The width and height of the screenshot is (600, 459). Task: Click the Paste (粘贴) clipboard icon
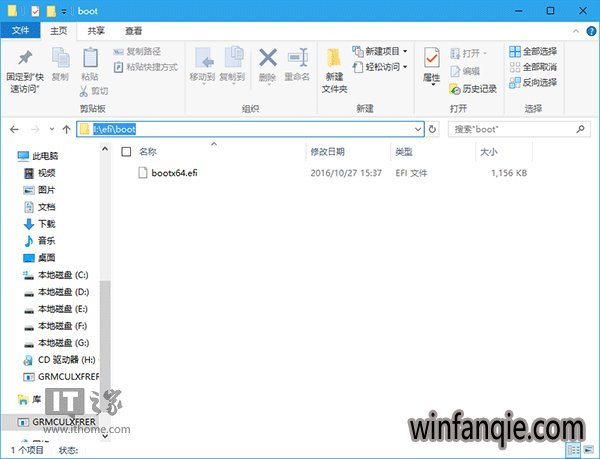click(90, 58)
